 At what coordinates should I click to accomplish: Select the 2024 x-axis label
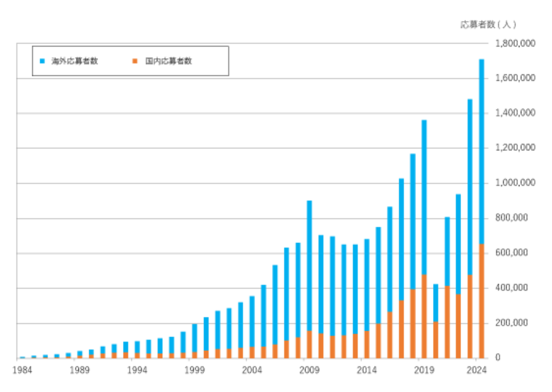click(477, 370)
